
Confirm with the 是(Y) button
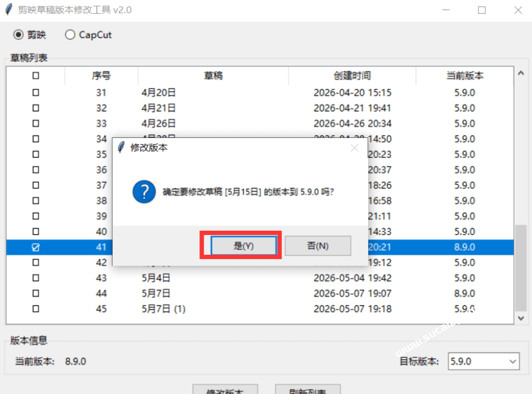pos(243,246)
